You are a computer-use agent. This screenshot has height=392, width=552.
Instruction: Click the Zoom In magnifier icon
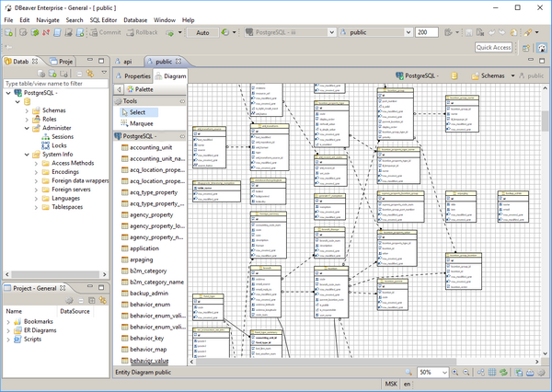pyautogui.click(x=454, y=373)
